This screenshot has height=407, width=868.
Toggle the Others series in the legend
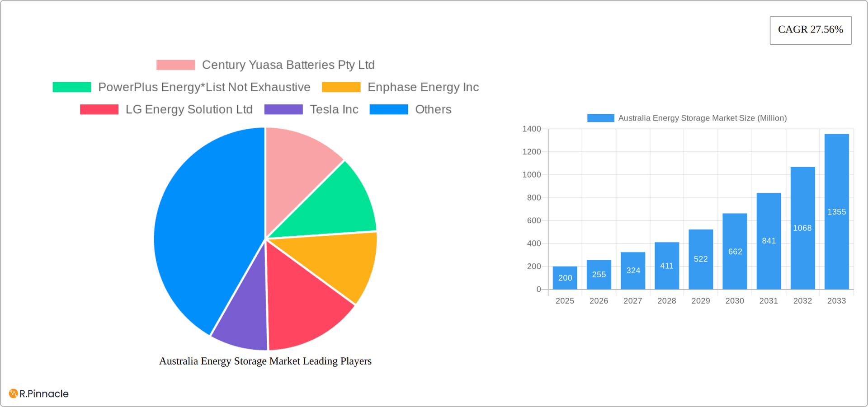tap(433, 109)
